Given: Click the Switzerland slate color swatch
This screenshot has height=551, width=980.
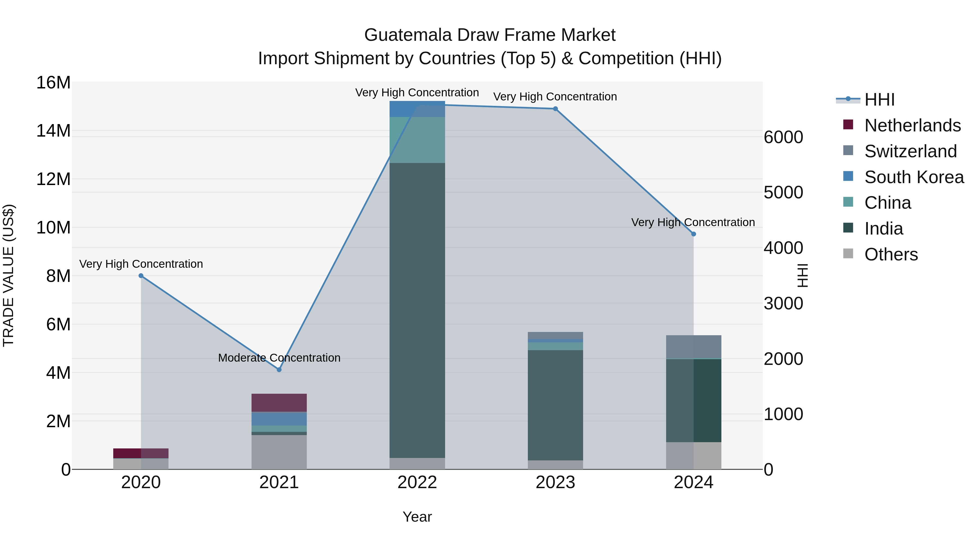Looking at the screenshot, I should pos(848,150).
